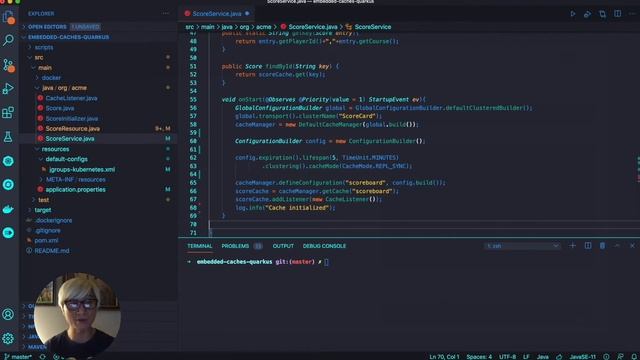Viewport: 640px width, 360px height.
Task: Click the Split Editor icon
Action: 618,14
